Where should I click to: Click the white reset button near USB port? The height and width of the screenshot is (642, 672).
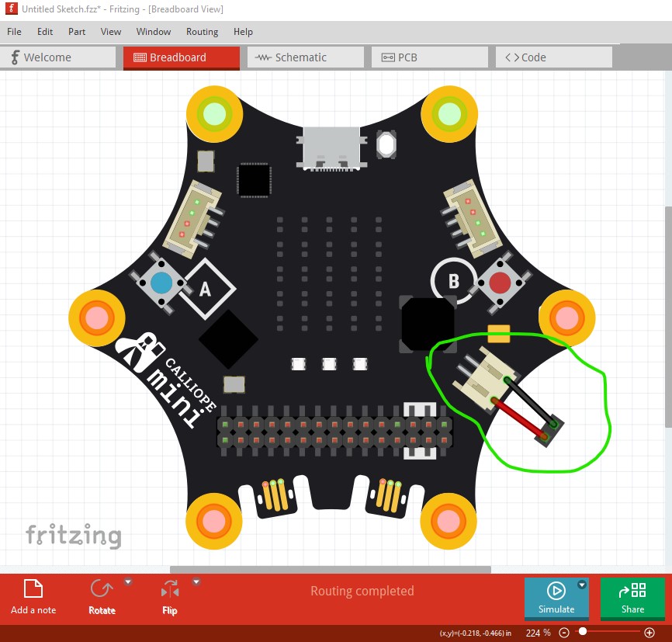[386, 144]
